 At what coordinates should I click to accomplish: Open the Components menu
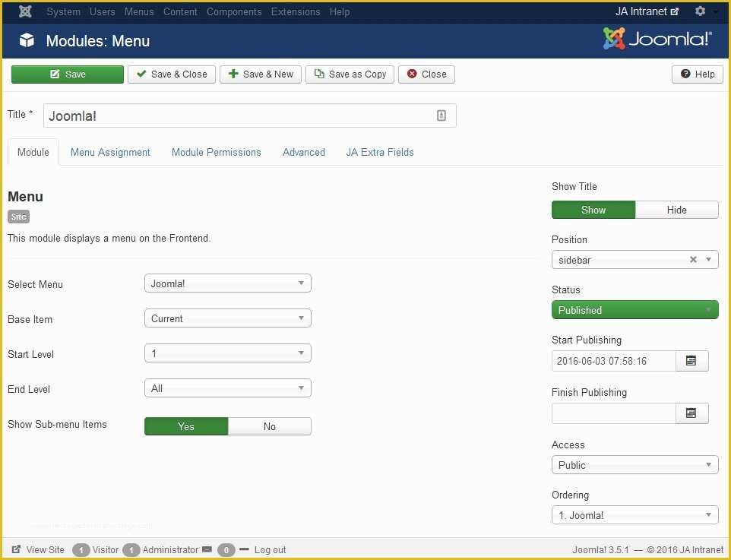(234, 11)
